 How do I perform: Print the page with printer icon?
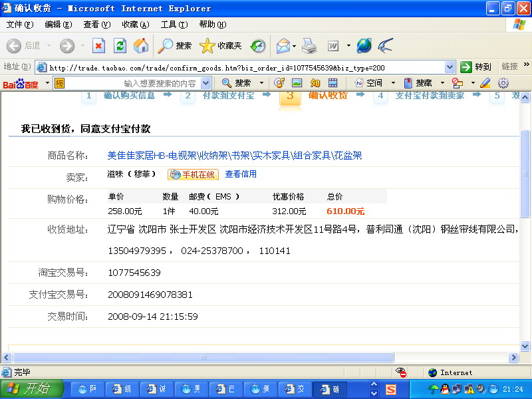[x=309, y=46]
